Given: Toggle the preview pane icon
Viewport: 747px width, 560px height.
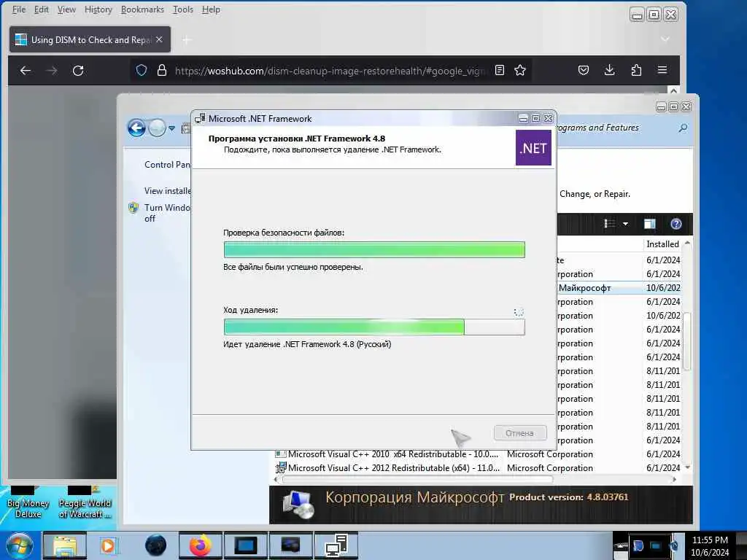Looking at the screenshot, I should pyautogui.click(x=650, y=224).
